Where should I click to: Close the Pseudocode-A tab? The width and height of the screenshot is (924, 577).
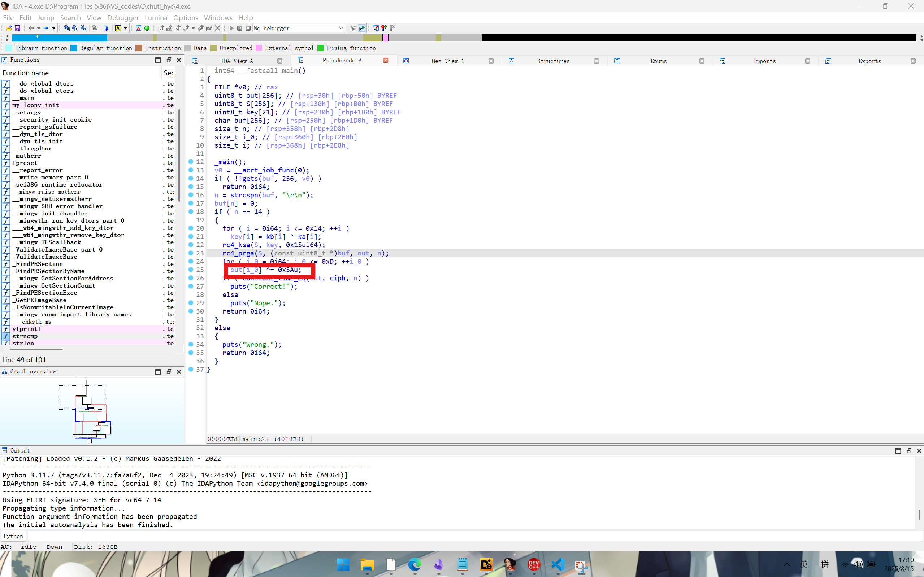click(x=386, y=60)
